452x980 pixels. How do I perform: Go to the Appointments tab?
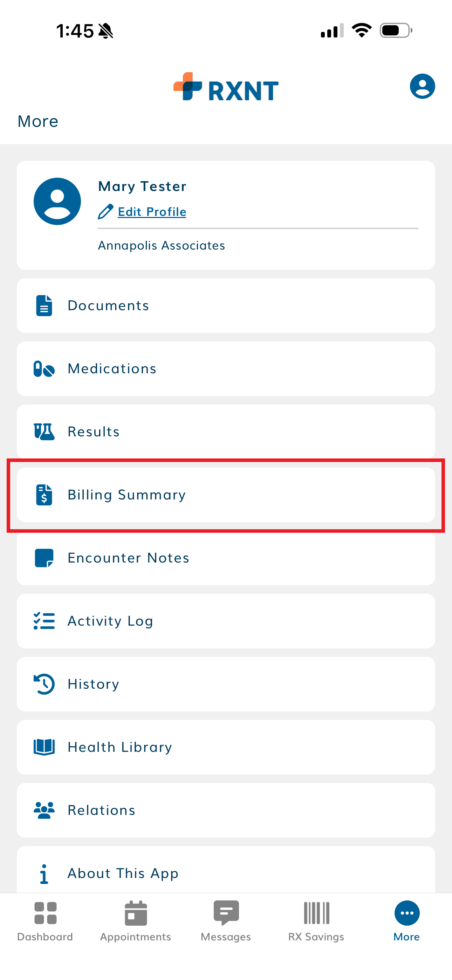pos(136,921)
